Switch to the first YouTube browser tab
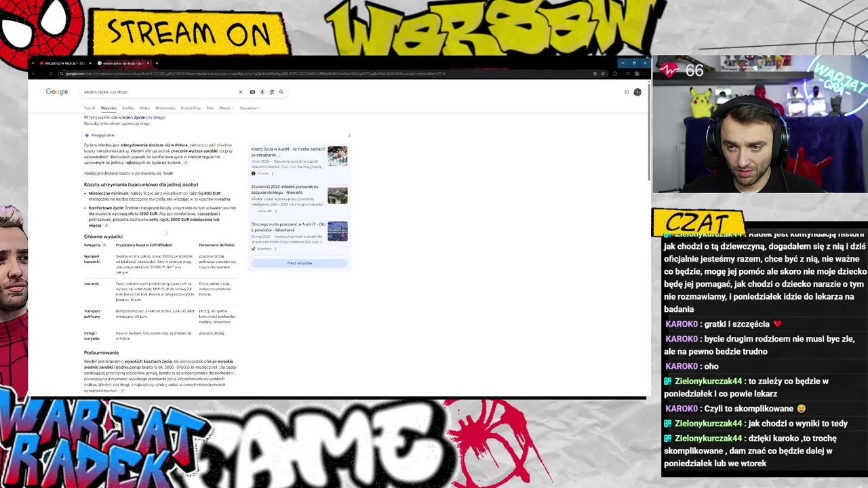This screenshot has height=488, width=868. point(64,63)
